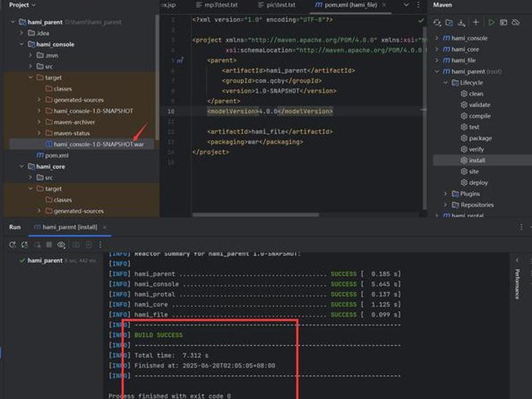Expand Repositories node in Maven panel
The height and width of the screenshot is (399, 532).
(446, 205)
